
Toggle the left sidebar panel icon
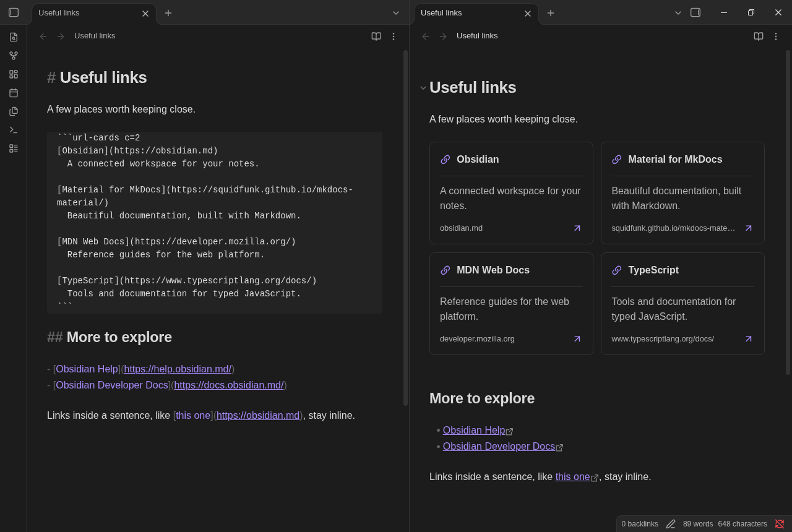[14, 12]
